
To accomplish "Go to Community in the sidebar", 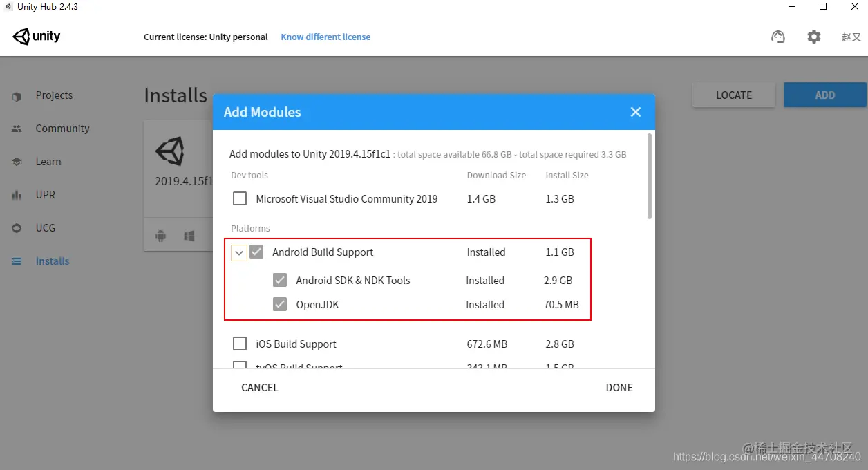I will pyautogui.click(x=62, y=129).
